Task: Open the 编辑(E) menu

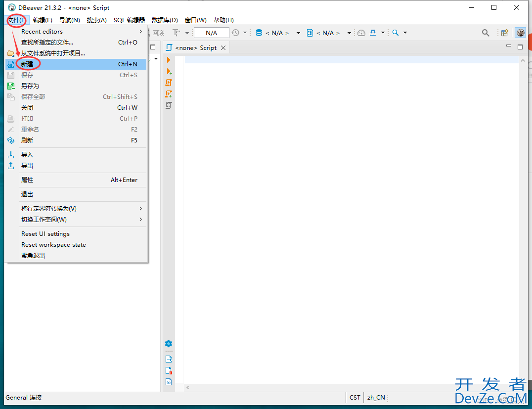Action: coord(43,20)
